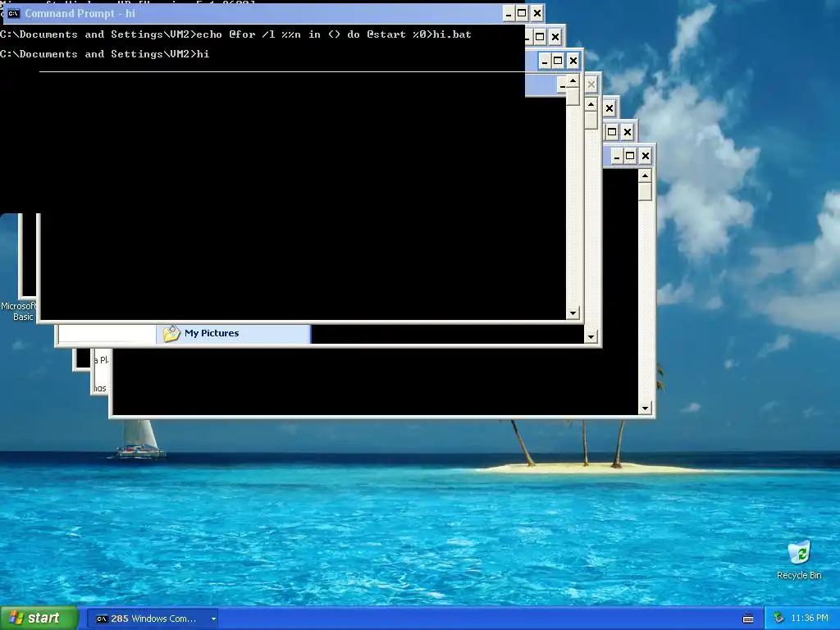Screen dimensions: 840x630
Task: Select the My Pictures folder item
Action: 234,333
